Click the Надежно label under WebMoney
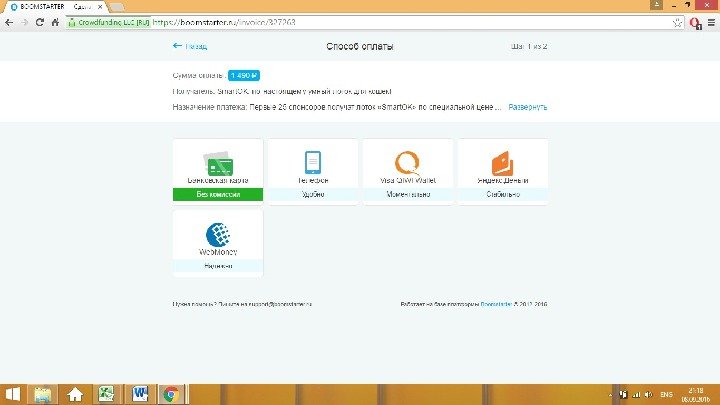720x405 pixels. tap(218, 266)
